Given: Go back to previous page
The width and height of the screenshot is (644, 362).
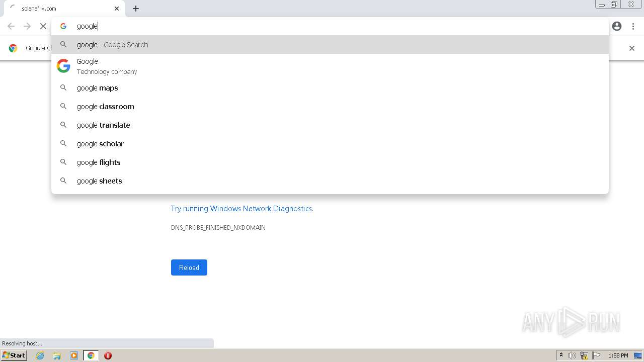Looking at the screenshot, I should pos(11,26).
